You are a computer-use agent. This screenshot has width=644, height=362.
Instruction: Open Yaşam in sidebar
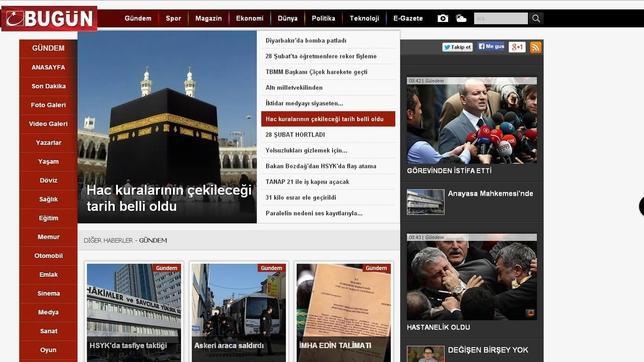(x=48, y=162)
